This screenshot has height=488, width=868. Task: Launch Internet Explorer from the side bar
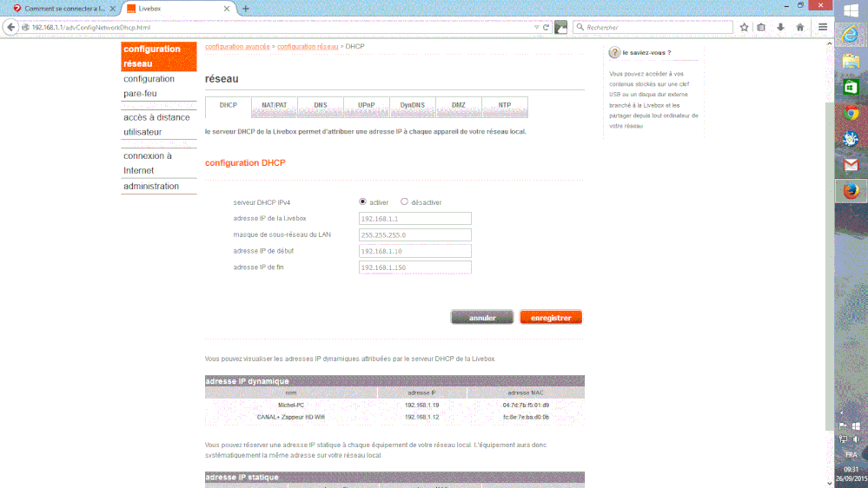851,36
